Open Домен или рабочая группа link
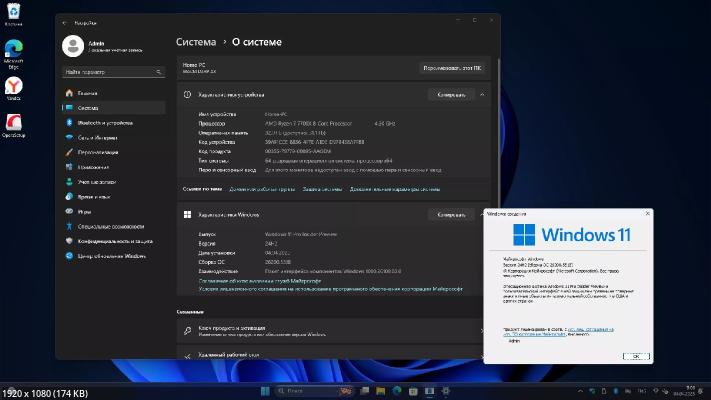 click(x=262, y=189)
